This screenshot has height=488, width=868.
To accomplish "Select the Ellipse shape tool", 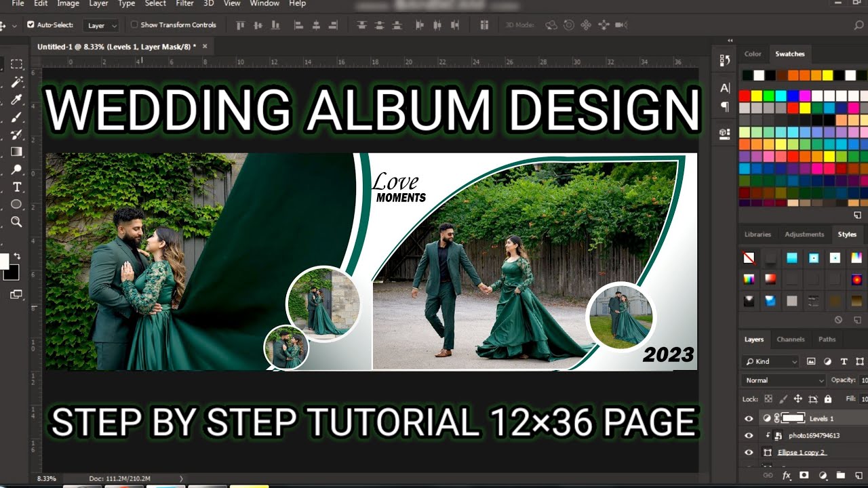I will pyautogui.click(x=16, y=204).
